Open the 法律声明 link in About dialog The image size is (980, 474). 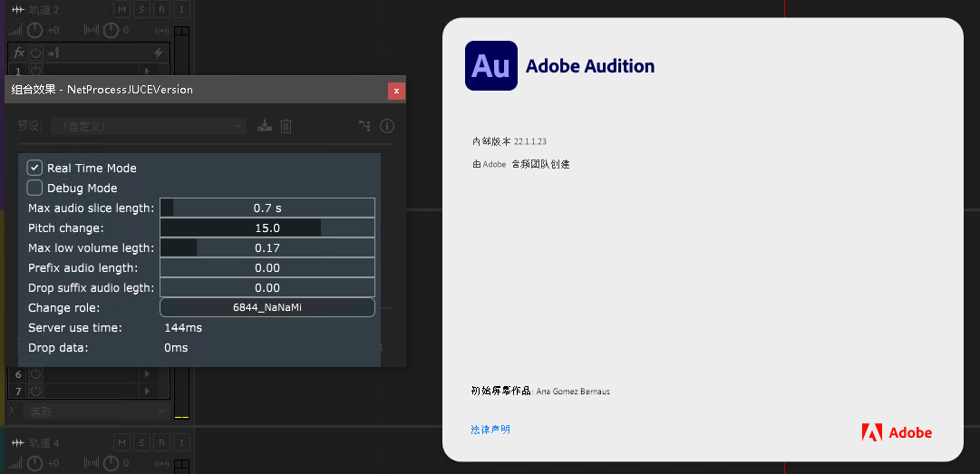tap(490, 430)
